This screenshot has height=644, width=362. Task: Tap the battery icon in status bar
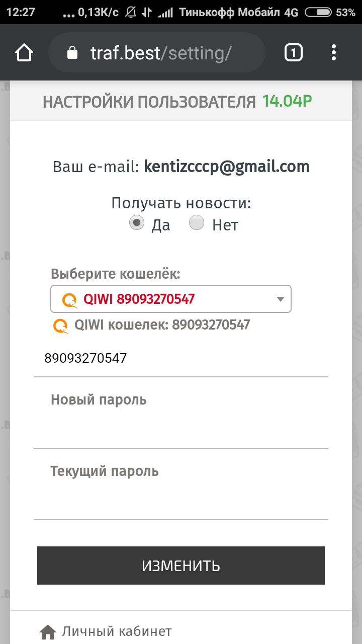[318, 12]
